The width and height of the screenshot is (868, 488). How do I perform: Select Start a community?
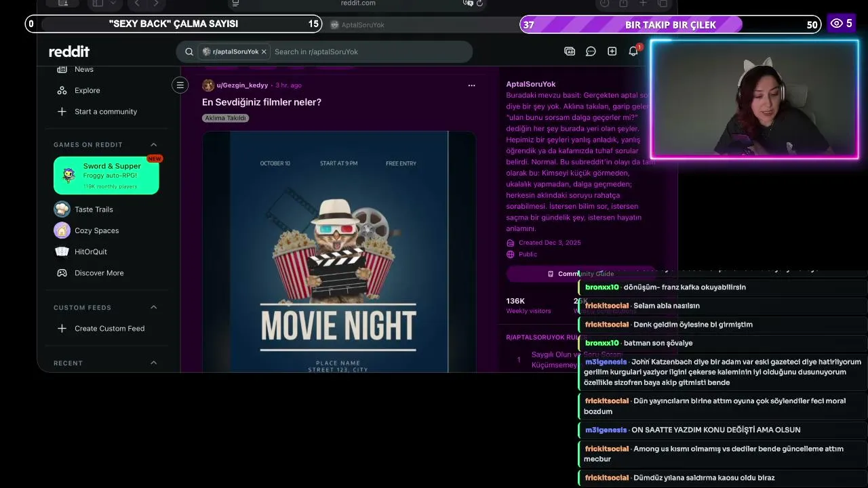click(106, 111)
